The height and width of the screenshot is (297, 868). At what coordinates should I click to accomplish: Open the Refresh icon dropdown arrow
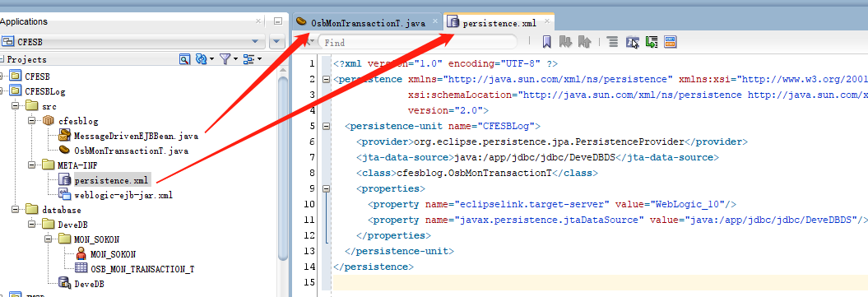[x=212, y=58]
